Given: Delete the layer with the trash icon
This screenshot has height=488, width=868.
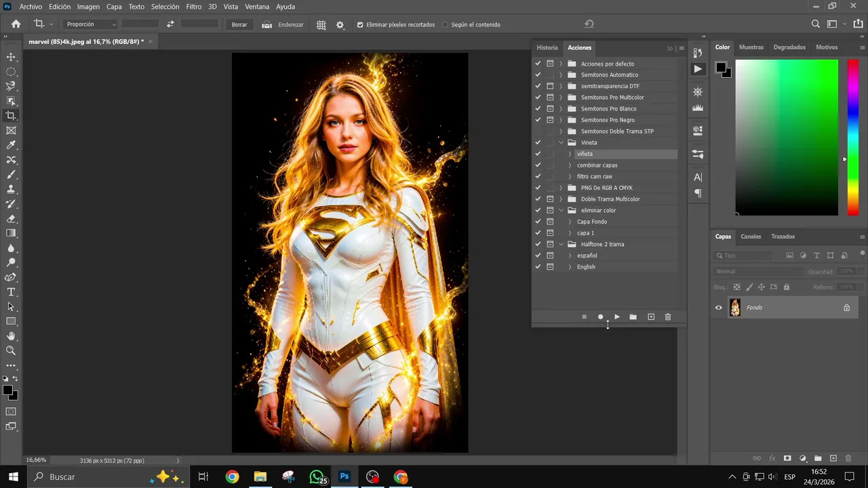Looking at the screenshot, I should 848,459.
